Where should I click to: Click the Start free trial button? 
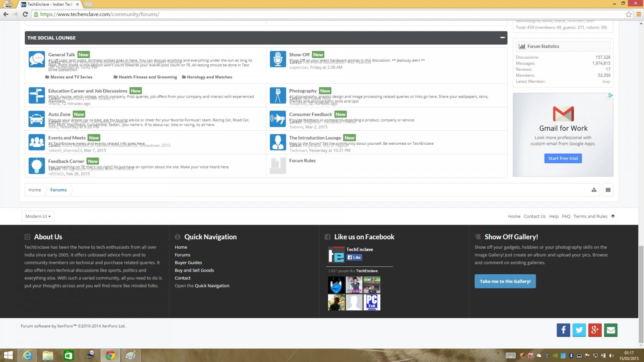click(563, 158)
